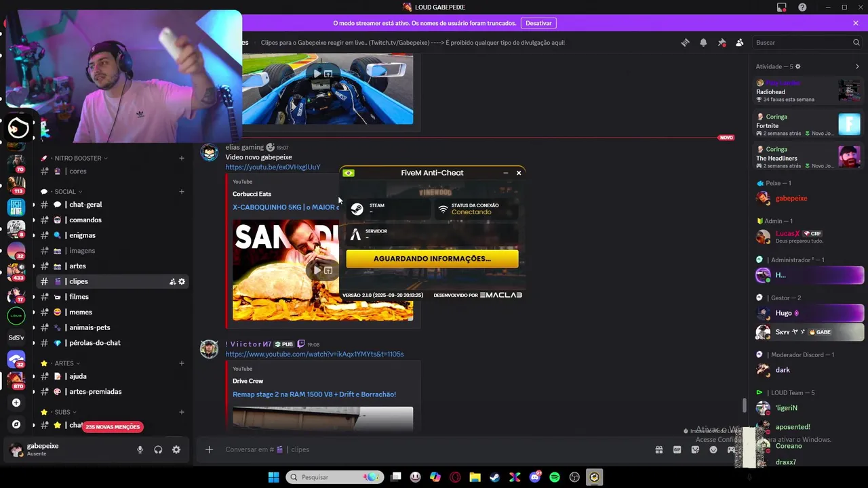Click the plus attach button in message bar
Viewport: 868px width, 488px height.
point(209,449)
